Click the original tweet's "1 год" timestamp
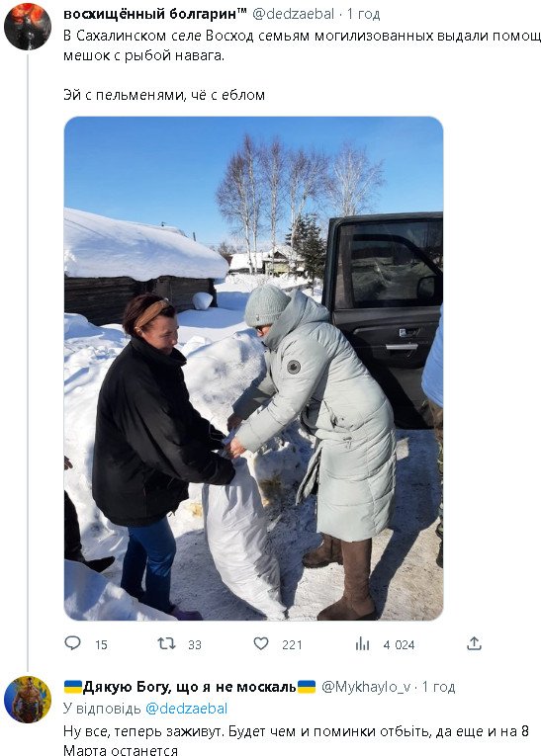Screen dimensions: 541x756 click(364, 14)
